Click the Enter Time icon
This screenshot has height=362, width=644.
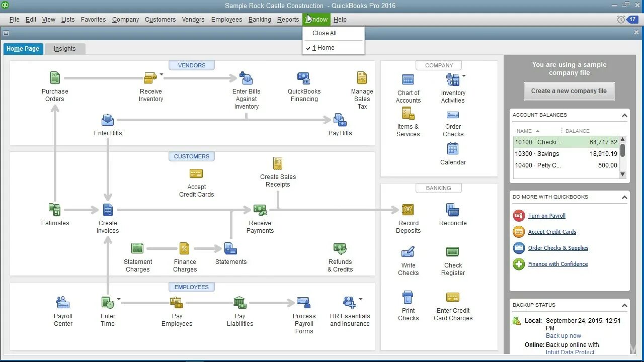[x=108, y=303]
